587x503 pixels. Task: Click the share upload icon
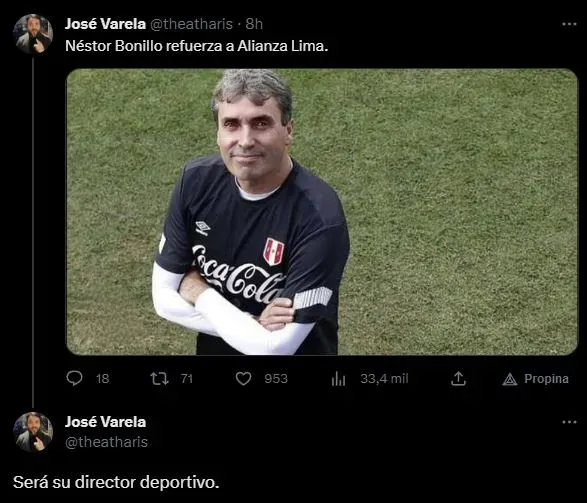pos(458,378)
